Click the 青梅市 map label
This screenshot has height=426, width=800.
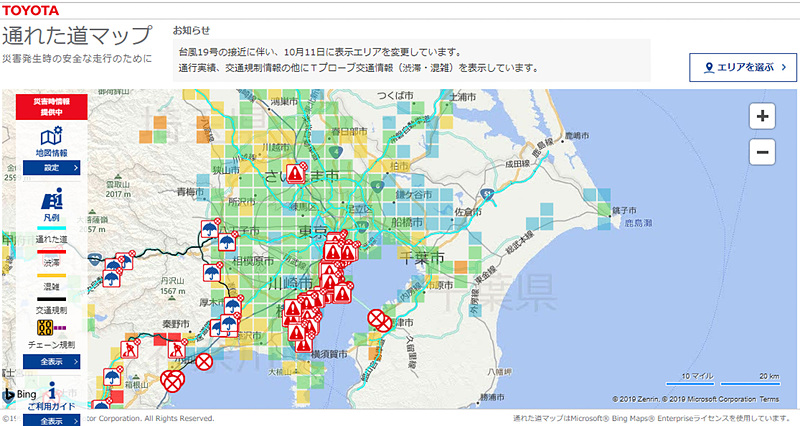click(x=190, y=192)
